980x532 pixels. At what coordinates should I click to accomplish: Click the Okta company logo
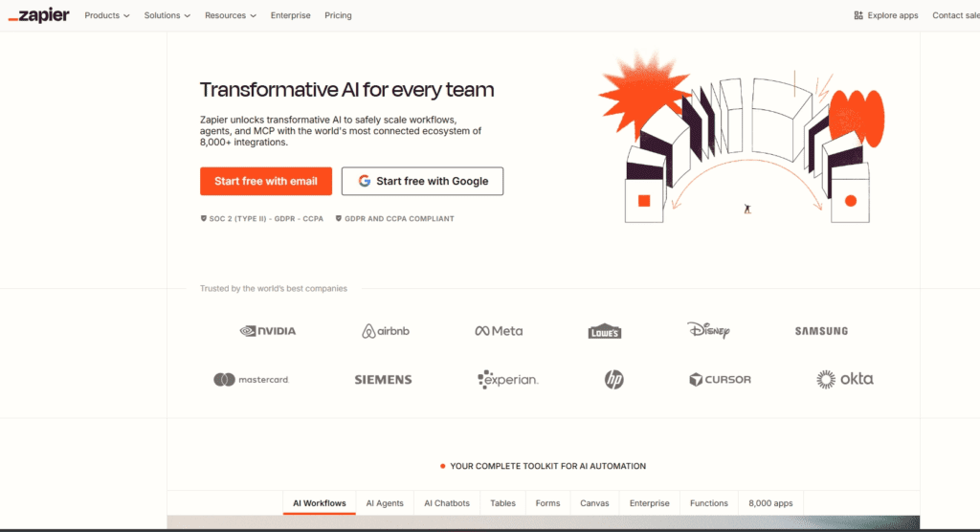point(844,380)
